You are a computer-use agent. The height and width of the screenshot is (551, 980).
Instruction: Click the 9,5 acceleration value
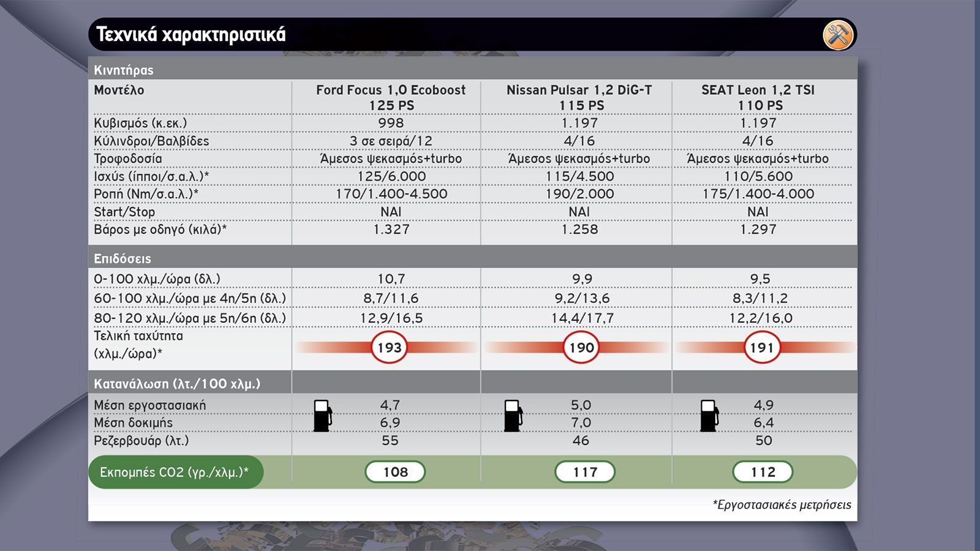760,279
